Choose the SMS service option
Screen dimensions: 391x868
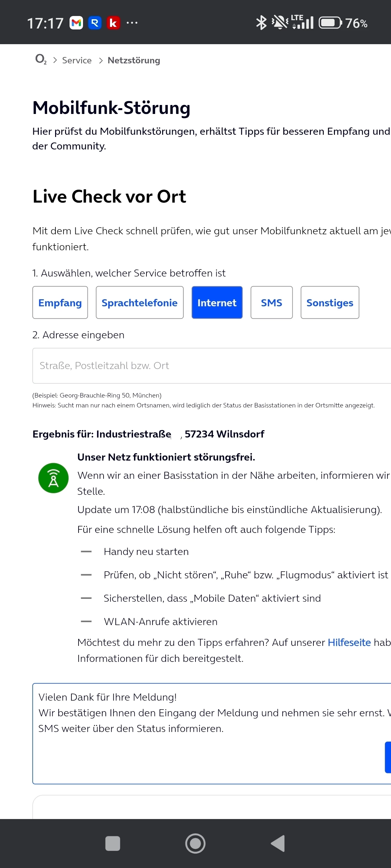(x=271, y=302)
